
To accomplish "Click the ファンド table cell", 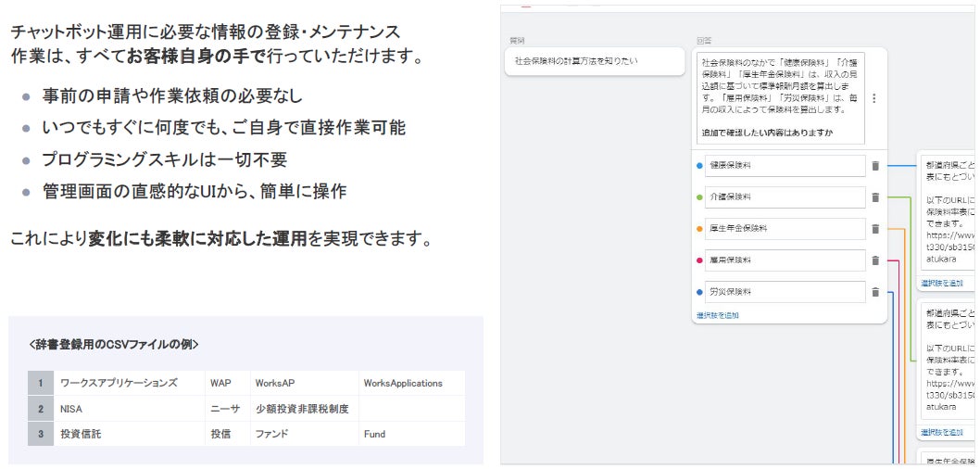I will 305,434.
